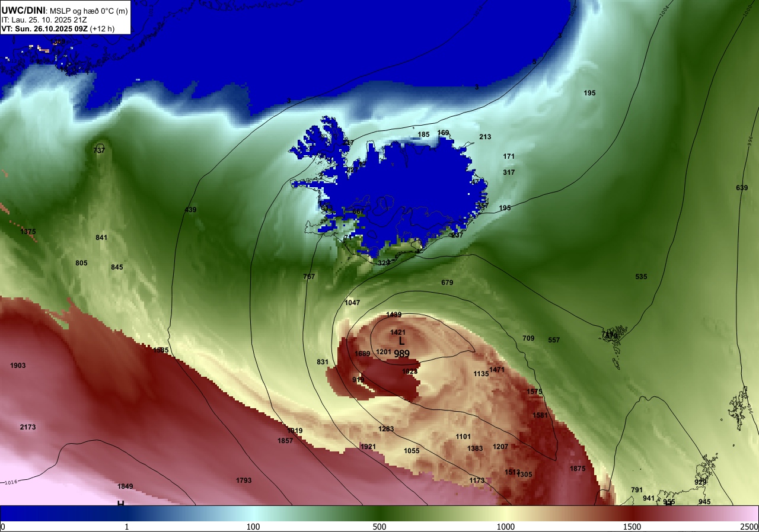The height and width of the screenshot is (532, 759).
Task: Click the '1000' color scale label
Action: pyautogui.click(x=506, y=527)
